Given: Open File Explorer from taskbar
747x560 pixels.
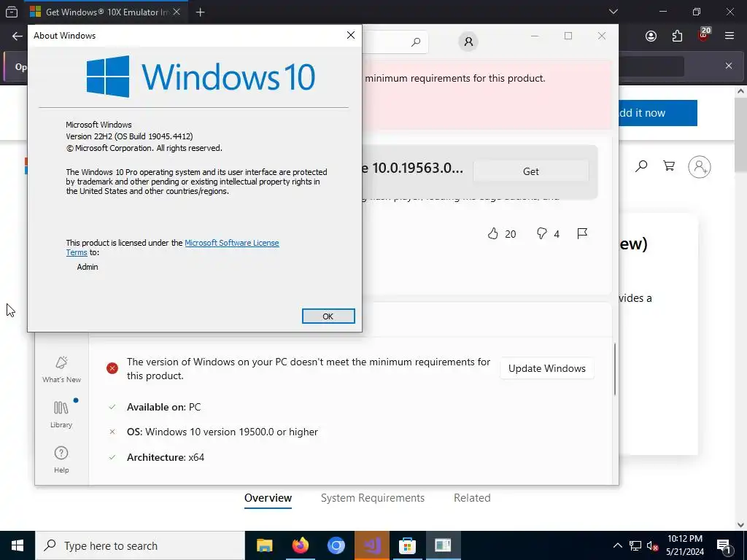Looking at the screenshot, I should [264, 545].
